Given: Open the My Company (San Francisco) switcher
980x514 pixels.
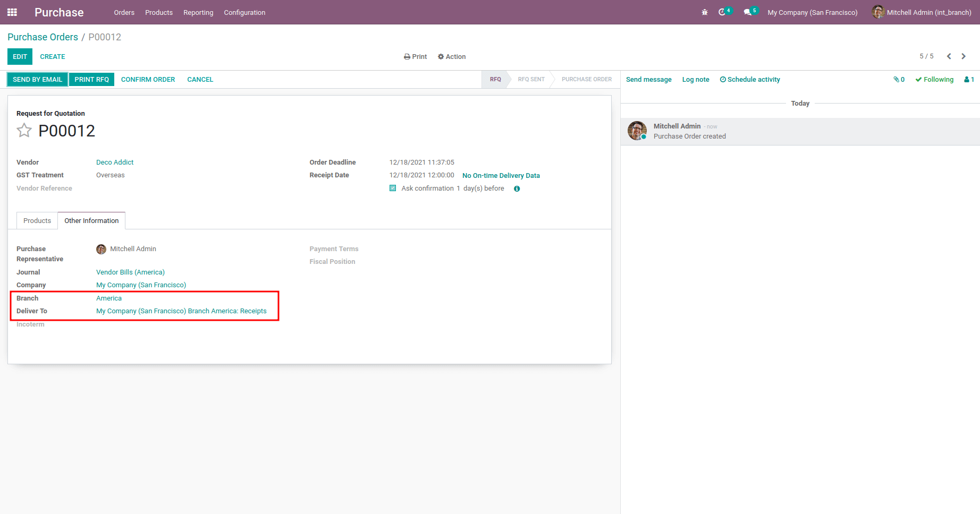Looking at the screenshot, I should click(813, 12).
